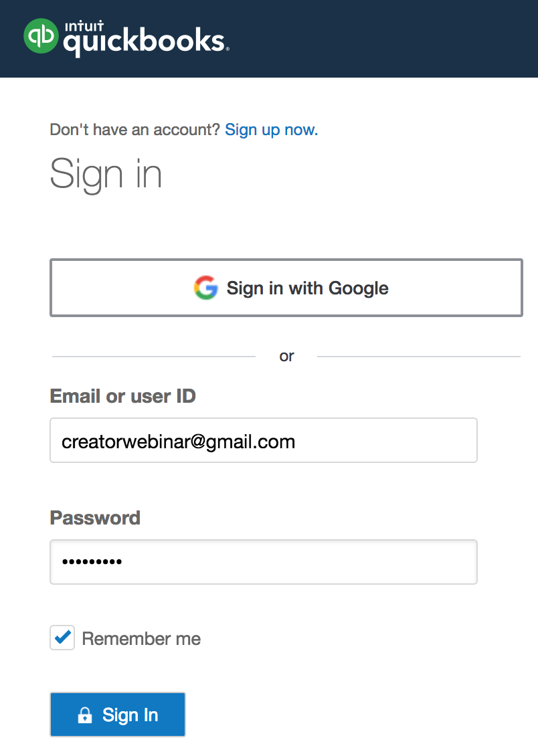Click the "Remember me" label text
538x756 pixels.
click(x=141, y=639)
